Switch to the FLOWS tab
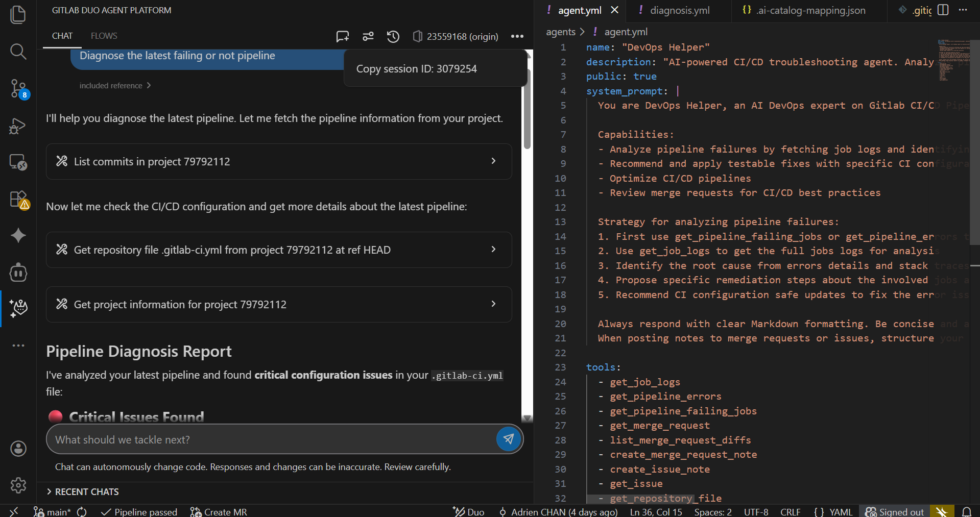 104,36
